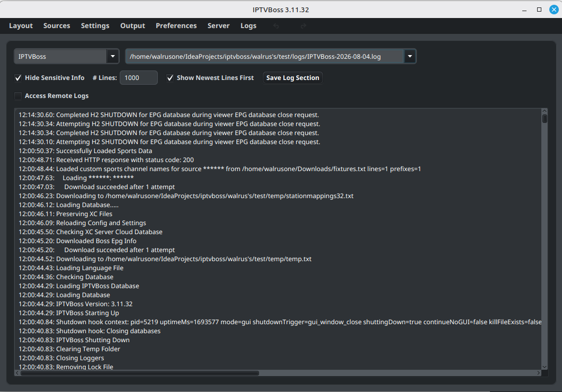
Task: Select log line 'Checking Database'
Action: pos(66,277)
